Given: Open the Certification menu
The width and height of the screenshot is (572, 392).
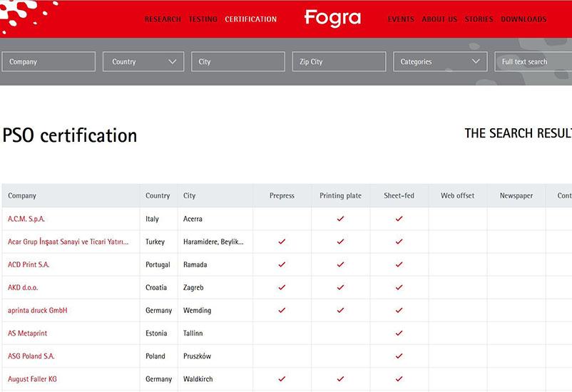Looking at the screenshot, I should [250, 19].
